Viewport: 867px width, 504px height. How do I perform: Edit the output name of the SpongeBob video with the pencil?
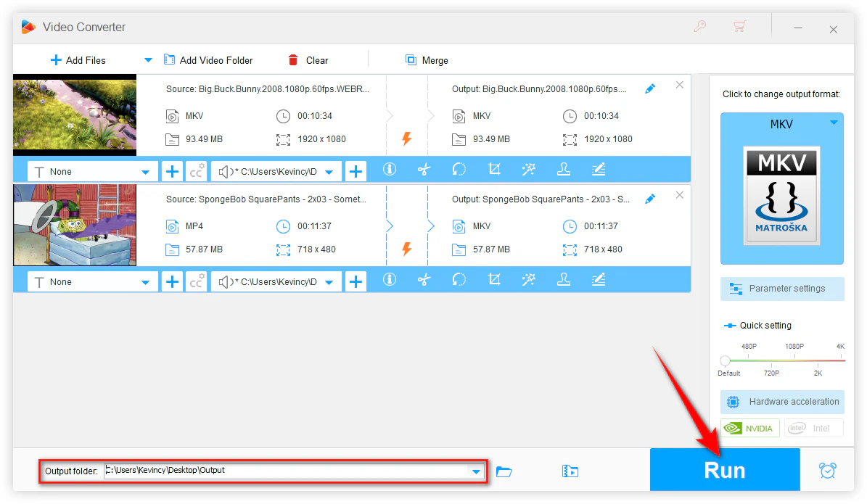(650, 199)
